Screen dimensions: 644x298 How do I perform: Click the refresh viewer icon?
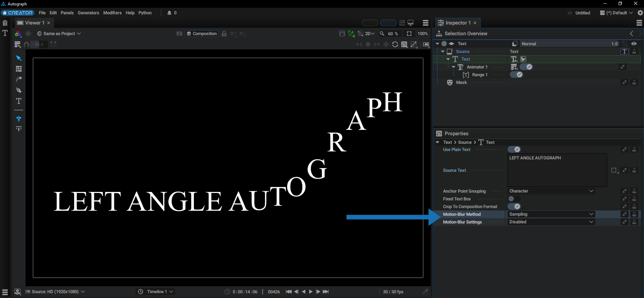click(x=395, y=44)
